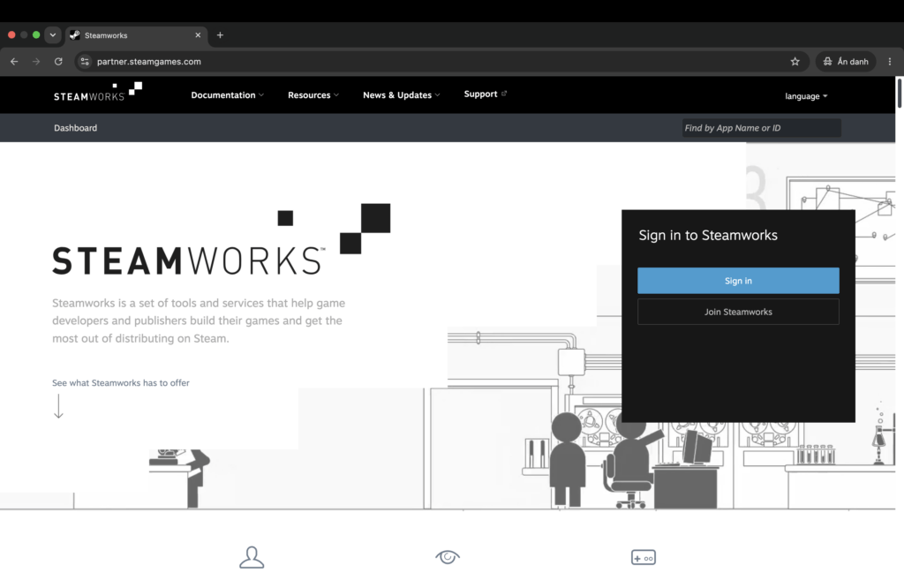Viewport: 904px width, 588px height.
Task: Open a new tab with the plus icon
Action: (220, 35)
